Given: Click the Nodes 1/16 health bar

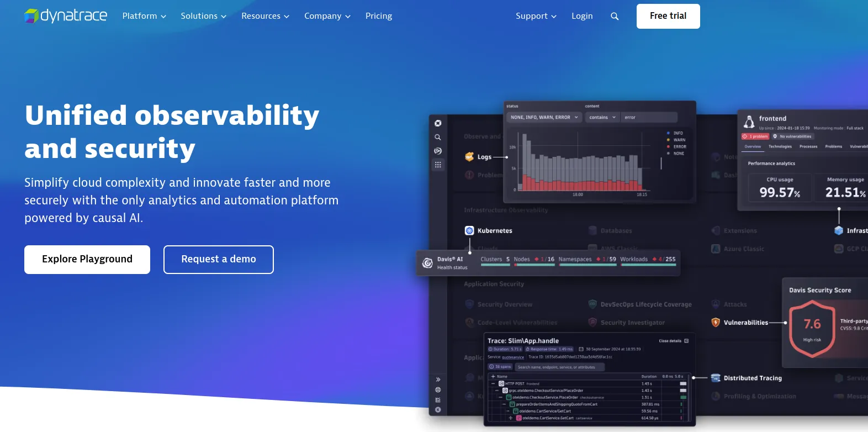Looking at the screenshot, I should point(534,265).
